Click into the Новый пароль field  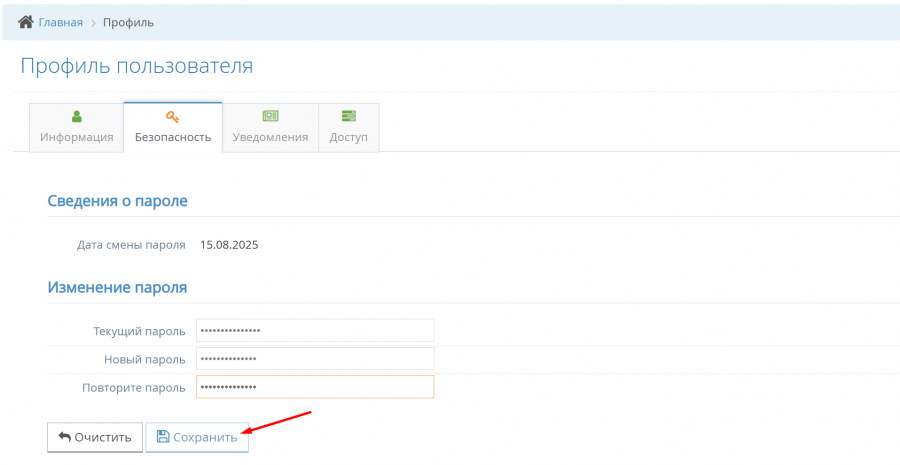point(315,359)
